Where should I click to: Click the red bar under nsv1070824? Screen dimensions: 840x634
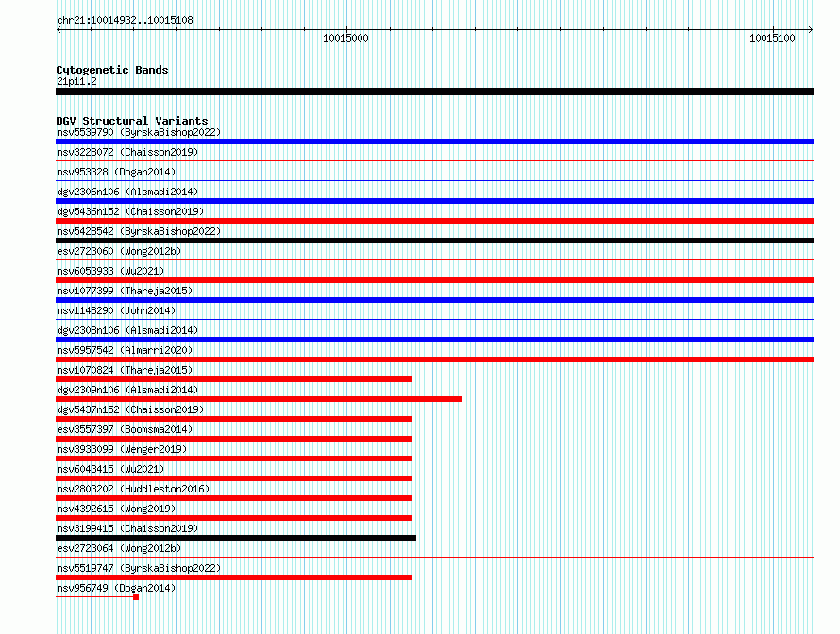coord(233,379)
